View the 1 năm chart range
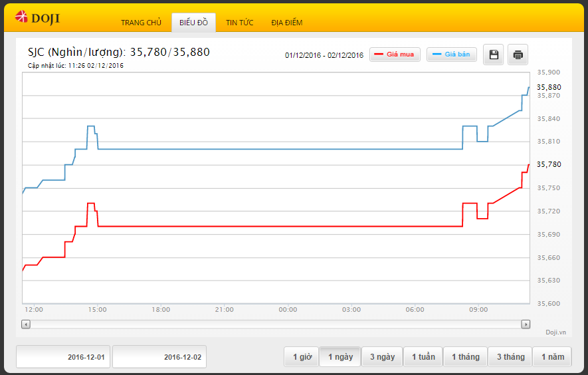This screenshot has height=375, width=588. [x=552, y=356]
